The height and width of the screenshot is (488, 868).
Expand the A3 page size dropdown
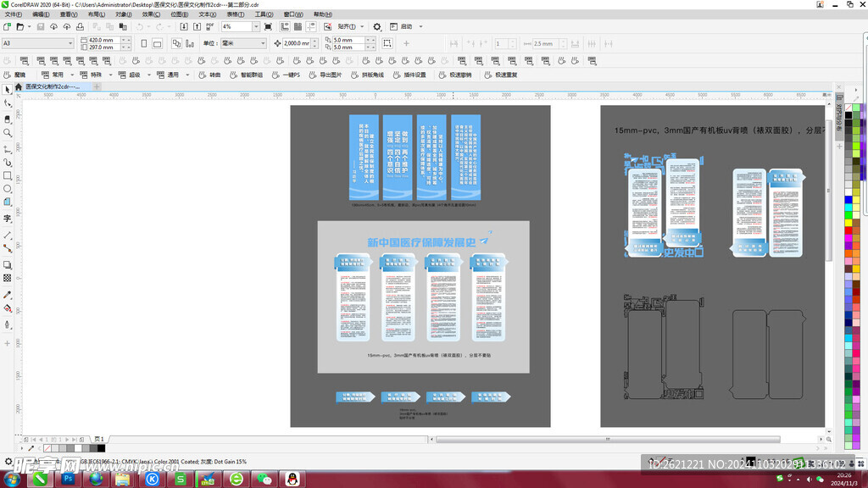(x=70, y=43)
